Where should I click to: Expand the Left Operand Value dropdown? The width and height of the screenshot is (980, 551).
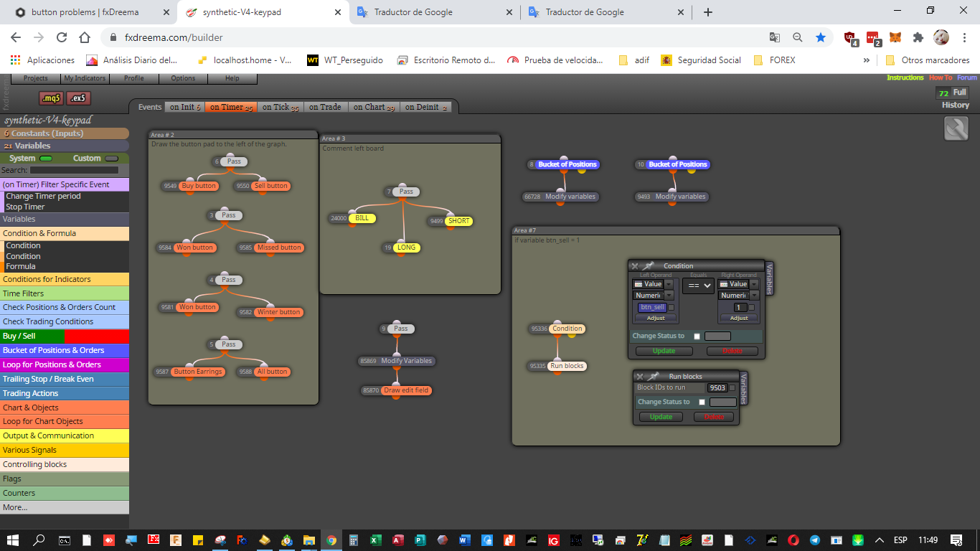[669, 284]
